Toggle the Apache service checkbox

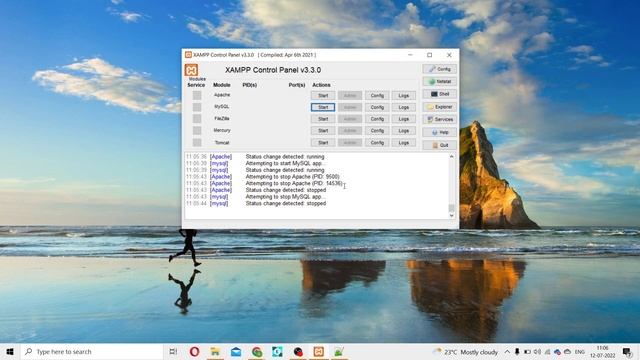[x=197, y=95]
